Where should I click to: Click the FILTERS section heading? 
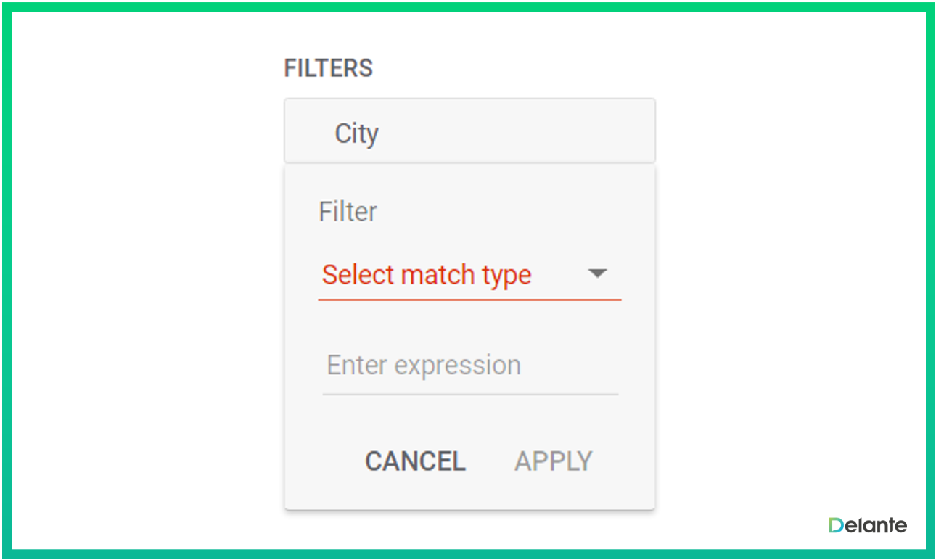click(x=328, y=68)
